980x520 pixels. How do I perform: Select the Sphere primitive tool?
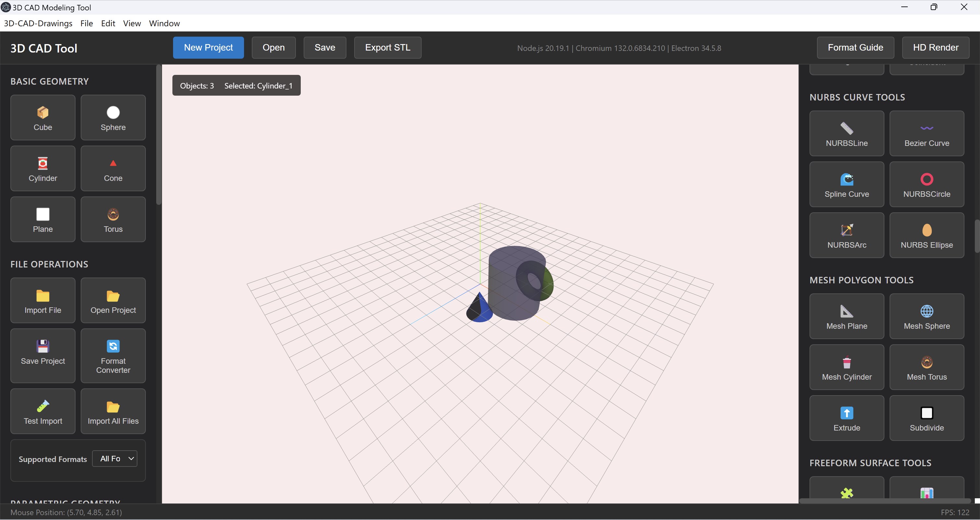click(x=112, y=117)
